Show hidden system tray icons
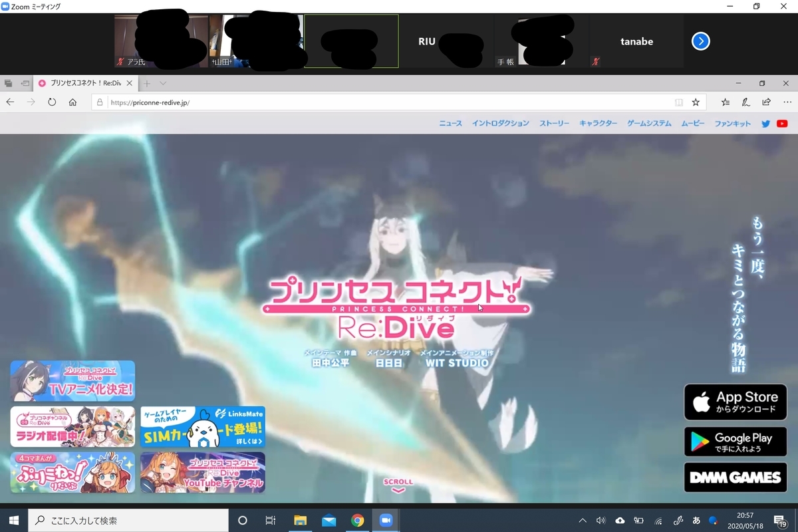 583,520
